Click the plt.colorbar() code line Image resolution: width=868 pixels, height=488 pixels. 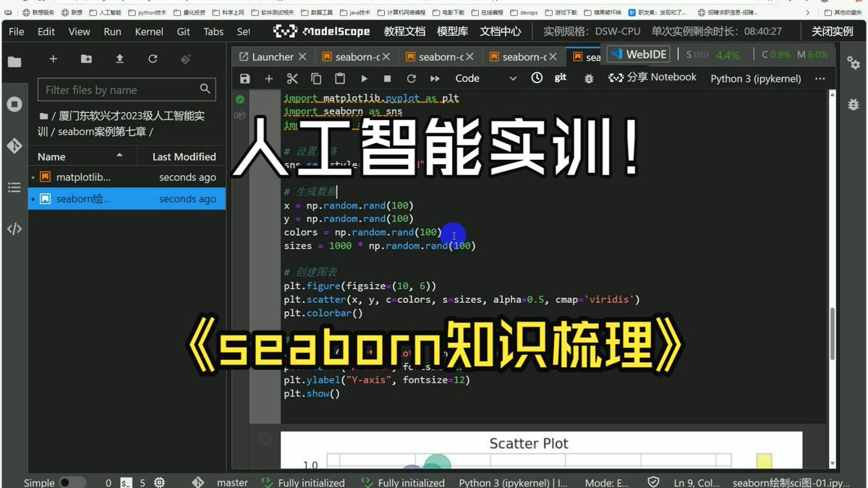(x=323, y=313)
